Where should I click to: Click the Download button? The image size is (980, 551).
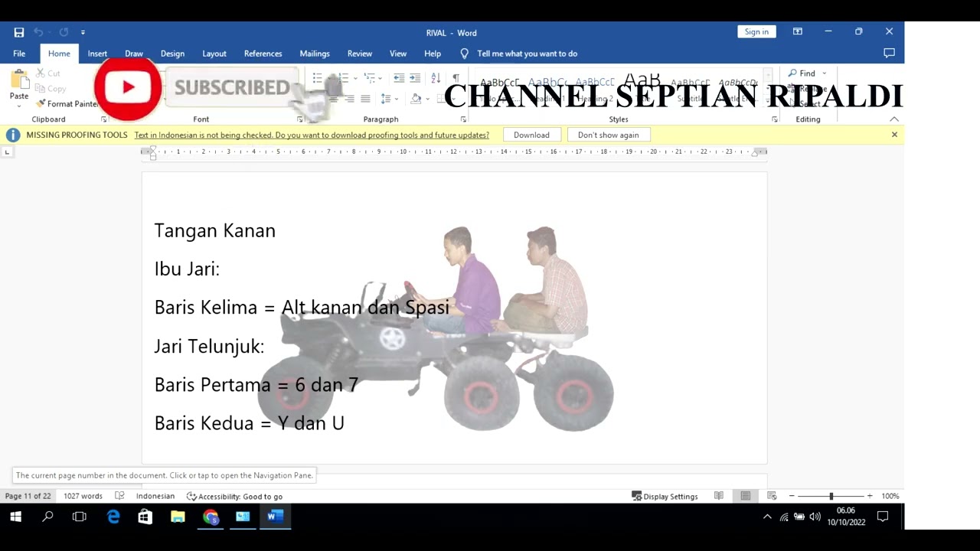(531, 135)
